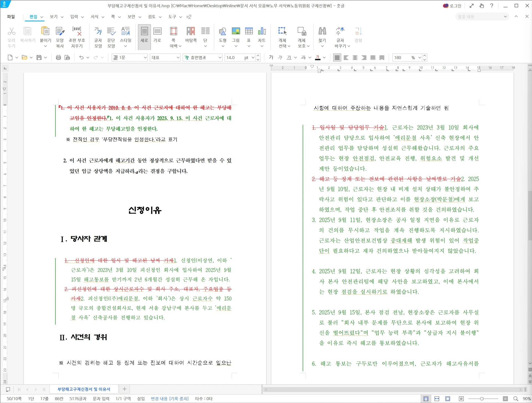
Task: Toggle italic text formatting
Action: pos(280,58)
